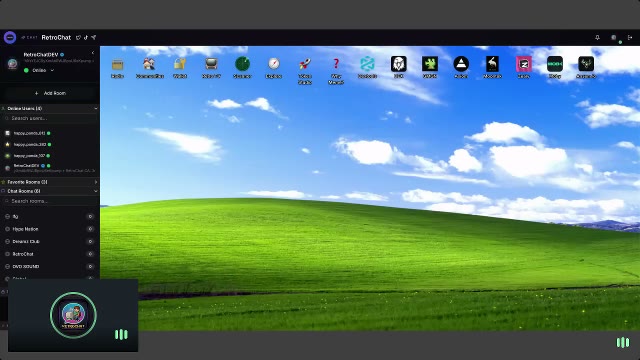Add a new room
This screenshot has height=360, width=640.
[x=50, y=93]
